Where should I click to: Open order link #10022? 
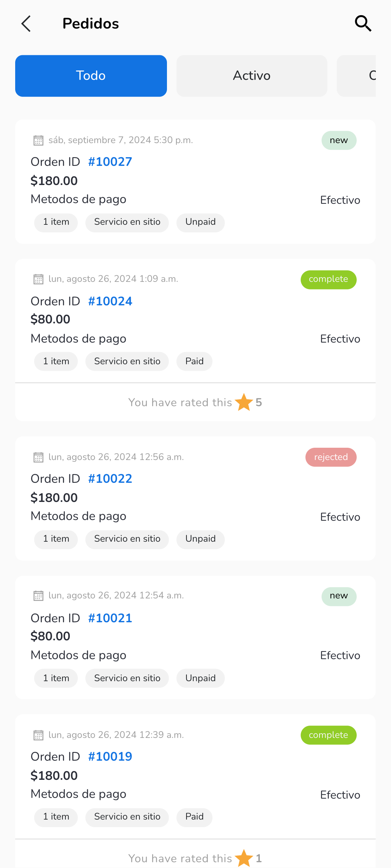[x=110, y=479]
